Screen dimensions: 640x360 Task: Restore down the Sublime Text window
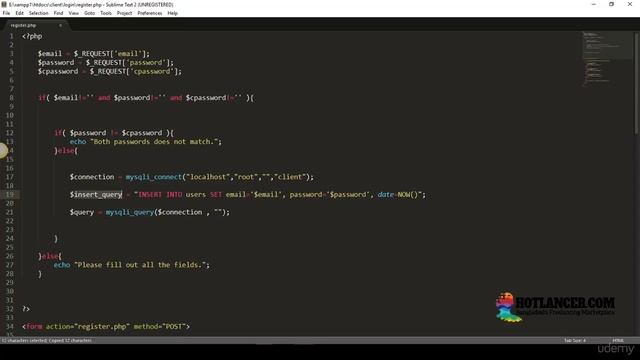pyautogui.click(x=611, y=4)
